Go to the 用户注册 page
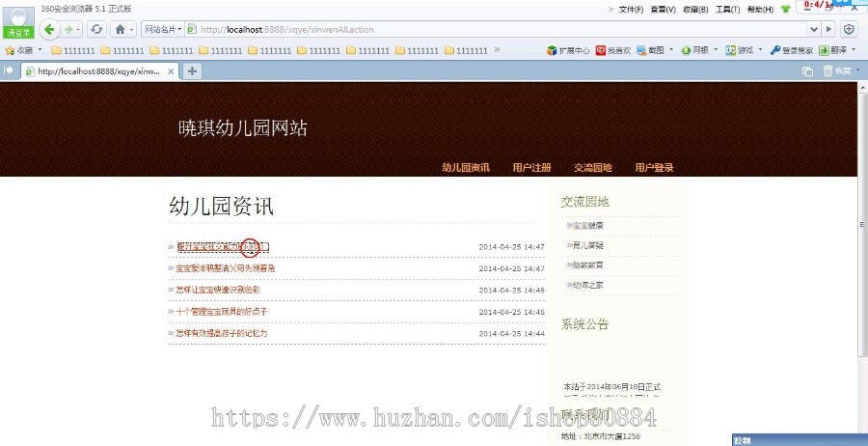This screenshot has width=868, height=446. click(x=531, y=168)
